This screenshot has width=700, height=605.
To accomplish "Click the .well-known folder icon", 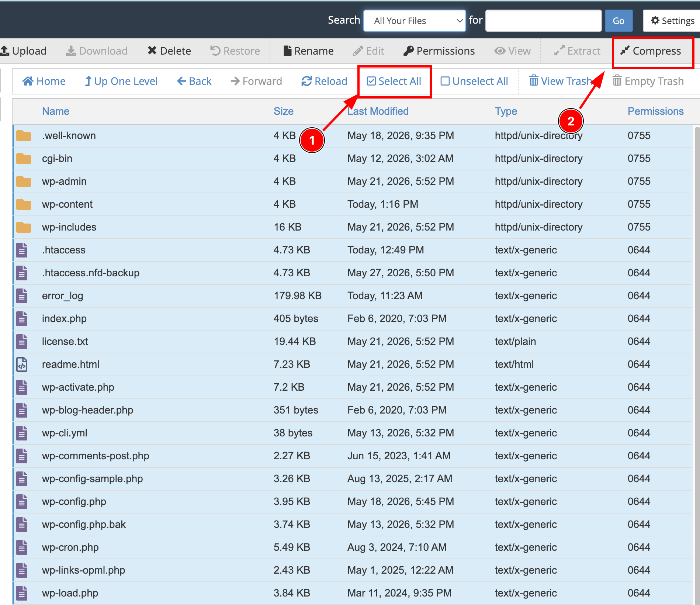I will (x=24, y=136).
